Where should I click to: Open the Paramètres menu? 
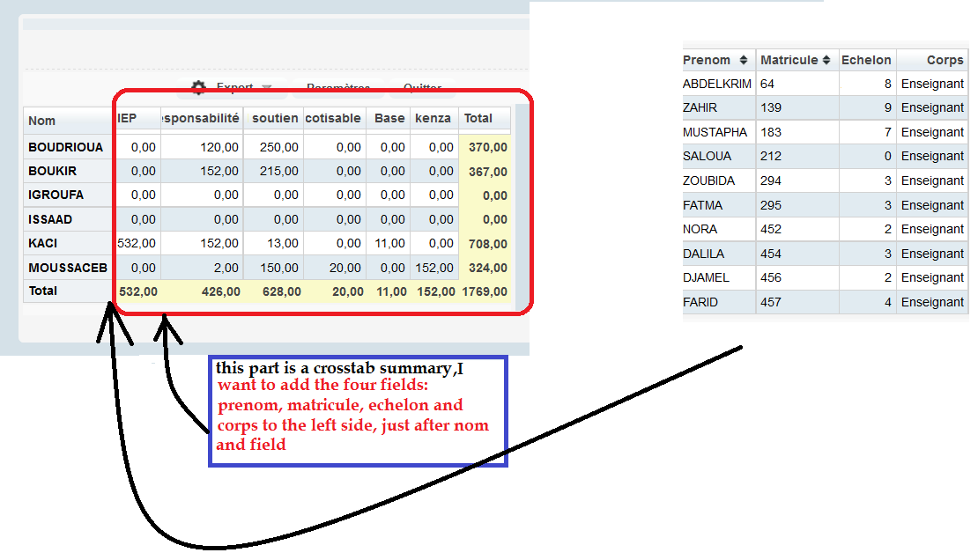338,88
